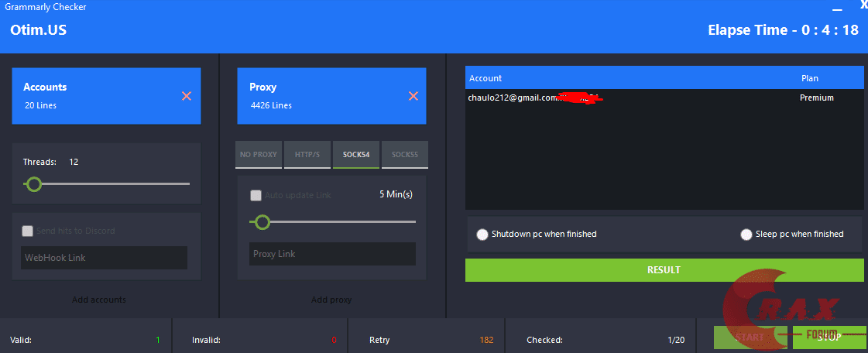This screenshot has width=868, height=353.
Task: Open the Proxy card showing 4426 Lines
Action: click(x=331, y=96)
